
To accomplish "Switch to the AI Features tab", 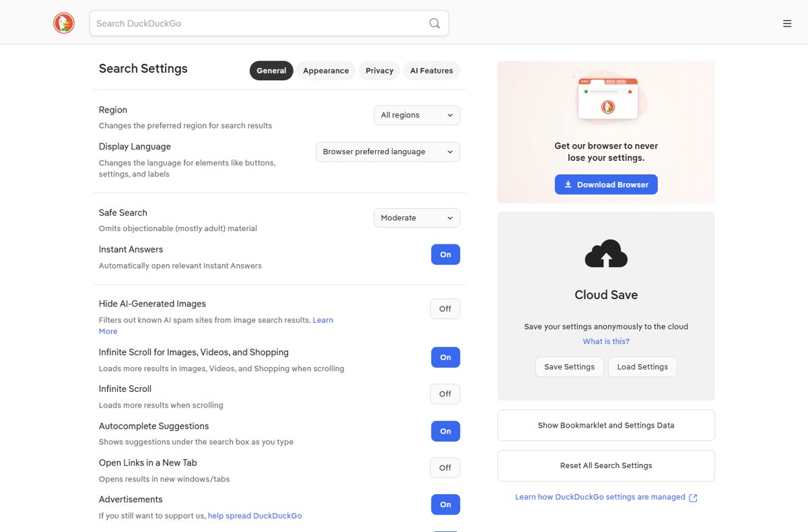I will pyautogui.click(x=432, y=71).
